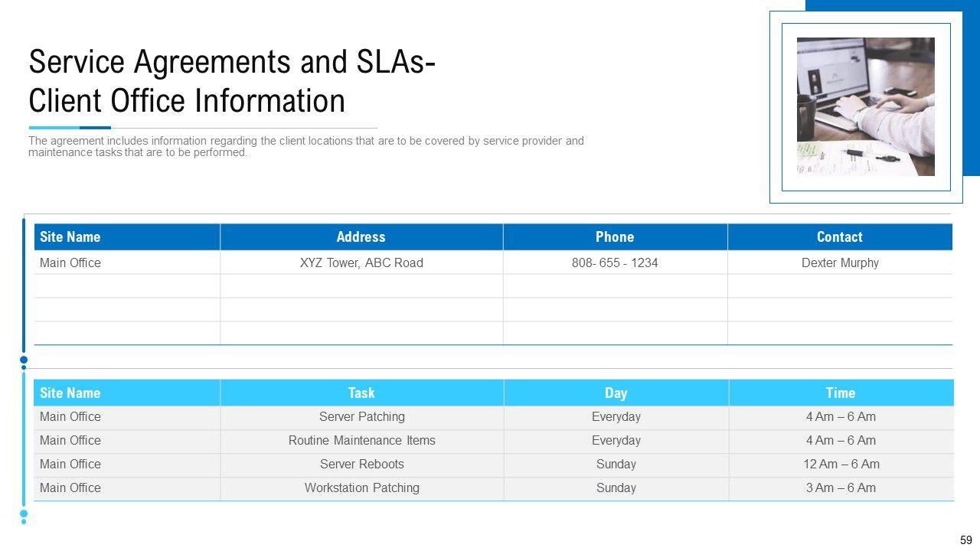980x551 pixels.
Task: Click the 'Site Name' header in the dark blue table
Action: coord(127,236)
